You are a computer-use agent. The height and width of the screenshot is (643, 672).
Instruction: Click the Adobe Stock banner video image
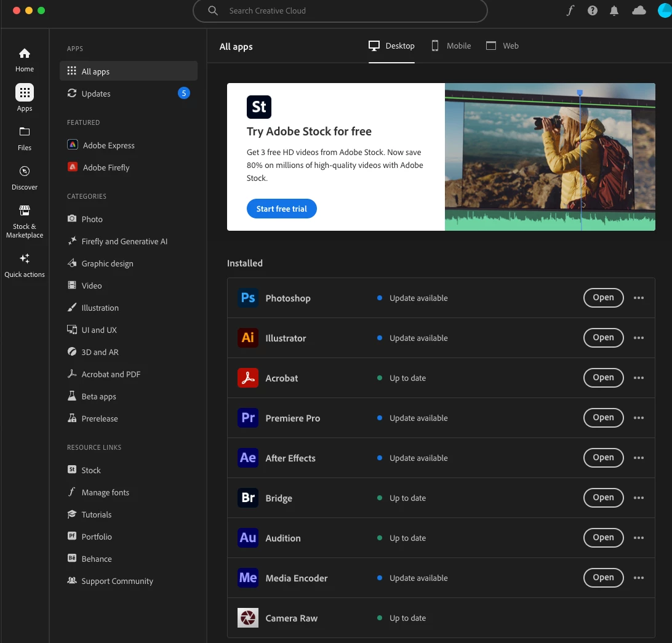[550, 157]
